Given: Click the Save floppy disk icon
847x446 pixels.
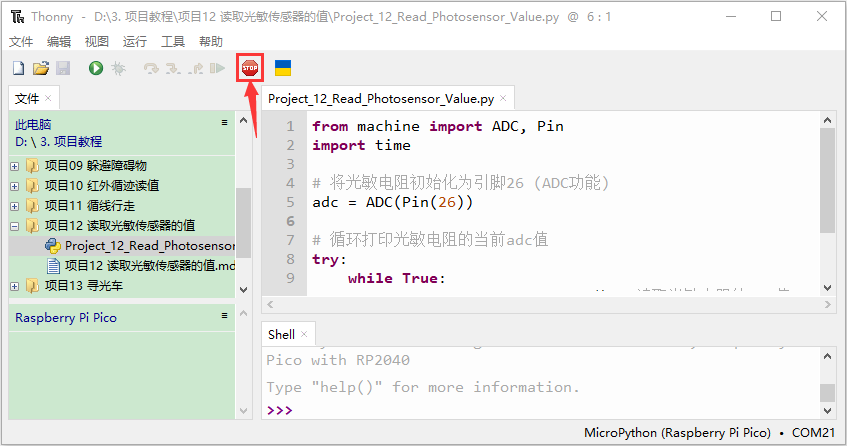Looking at the screenshot, I should click(63, 68).
